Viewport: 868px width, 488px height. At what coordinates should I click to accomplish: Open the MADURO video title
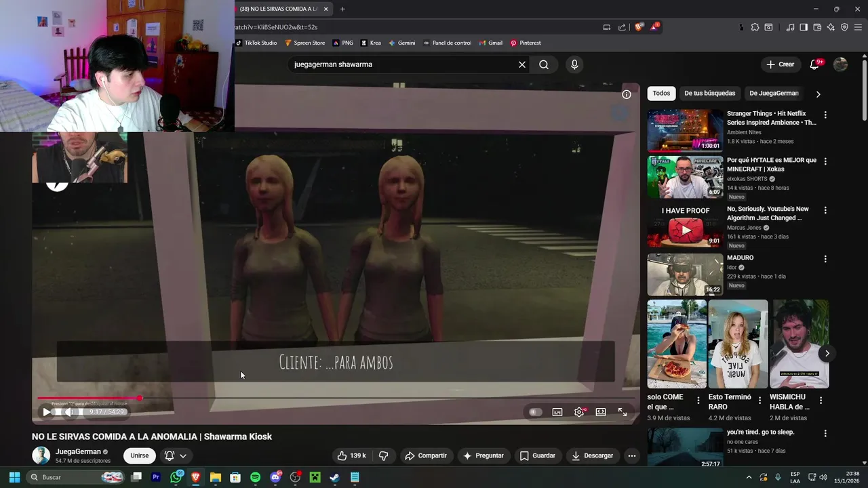(x=740, y=258)
